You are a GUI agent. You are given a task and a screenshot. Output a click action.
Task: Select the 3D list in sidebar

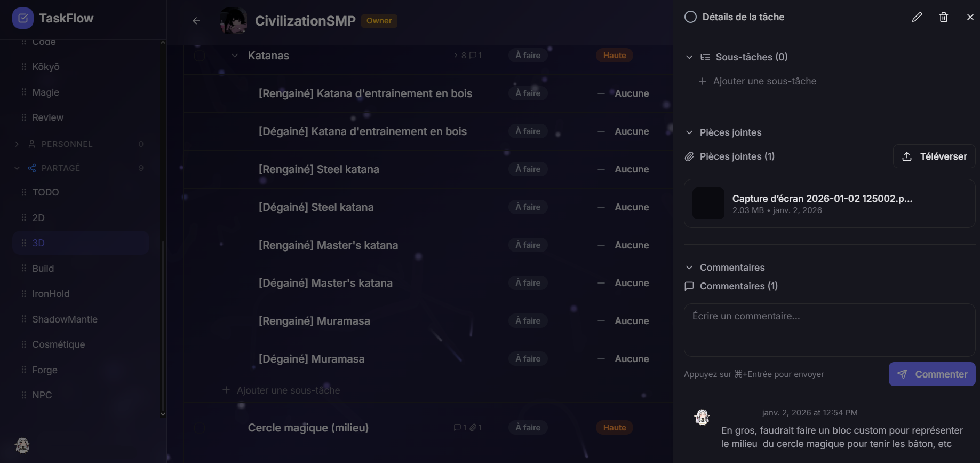81,243
